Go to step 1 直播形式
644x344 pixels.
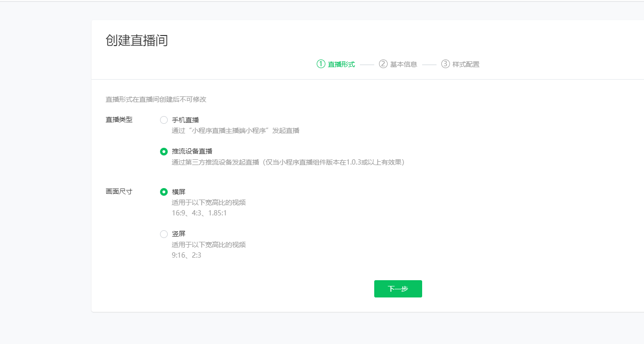(336, 64)
